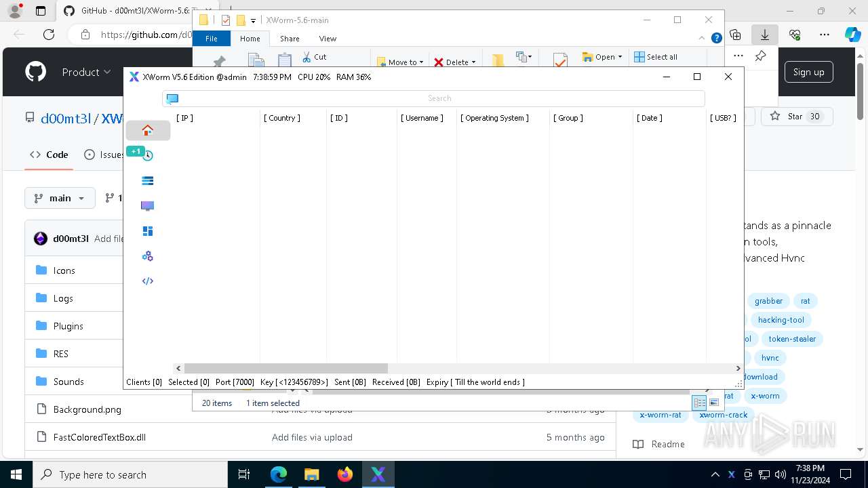Screen dimensions: 868x488
Task: Open the code brackets icon in XWorm sidebar
Action: pyautogui.click(x=148, y=281)
